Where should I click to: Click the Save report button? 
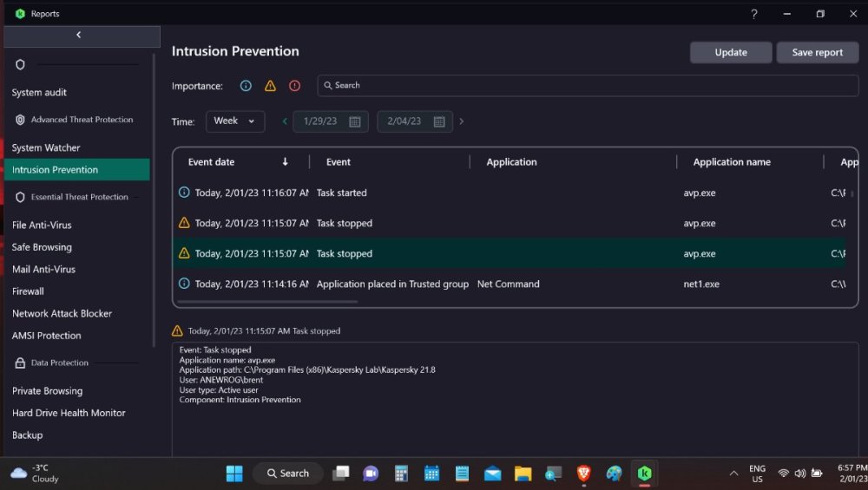click(817, 53)
